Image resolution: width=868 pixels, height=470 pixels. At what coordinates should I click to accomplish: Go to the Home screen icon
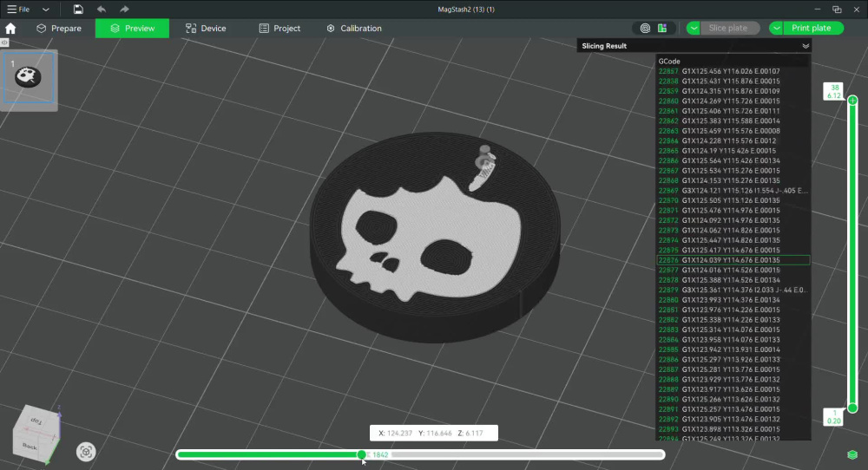pyautogui.click(x=10, y=29)
